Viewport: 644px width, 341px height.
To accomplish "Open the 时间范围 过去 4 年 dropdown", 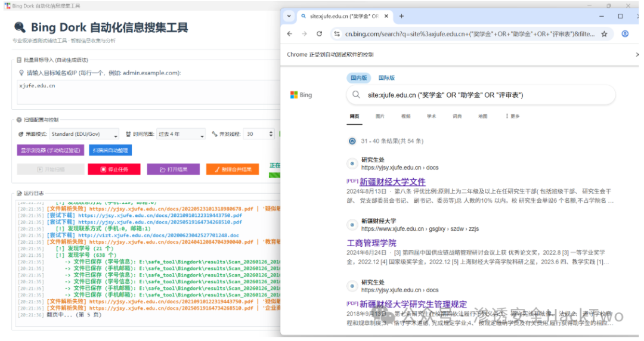I will click(x=181, y=134).
